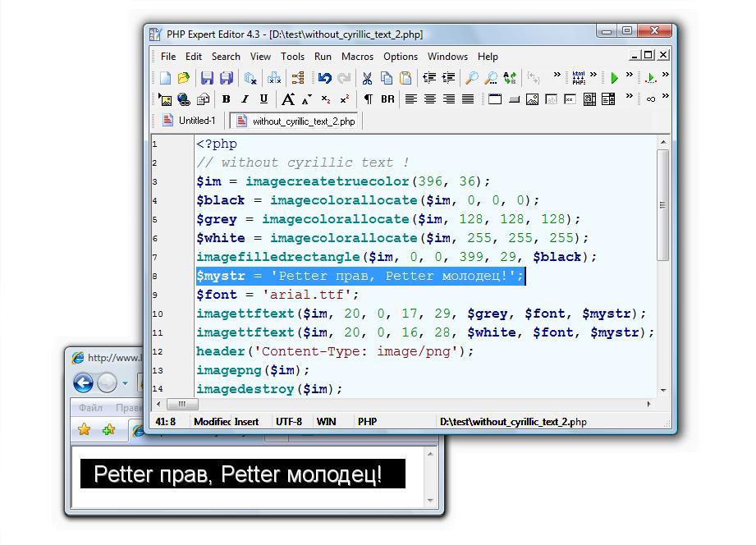Click the UTF-8 encoding in the status bar

click(x=289, y=422)
